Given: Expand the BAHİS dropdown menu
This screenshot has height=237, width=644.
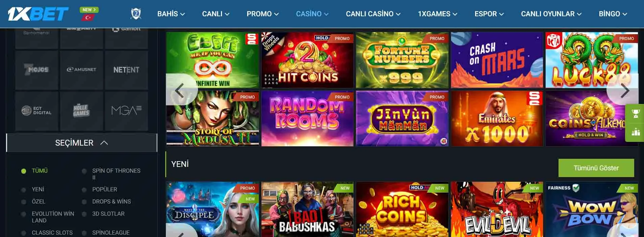Looking at the screenshot, I should coord(171,14).
